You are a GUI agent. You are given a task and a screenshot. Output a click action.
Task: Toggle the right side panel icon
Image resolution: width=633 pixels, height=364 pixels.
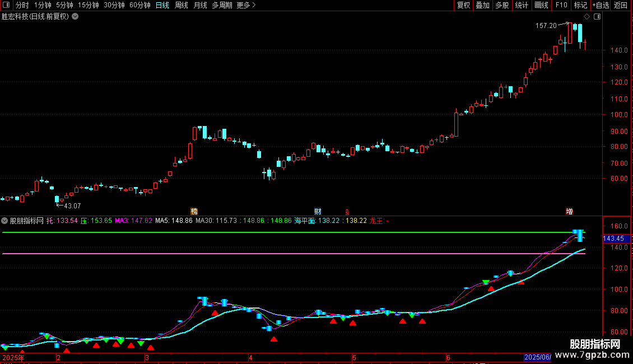(597, 17)
